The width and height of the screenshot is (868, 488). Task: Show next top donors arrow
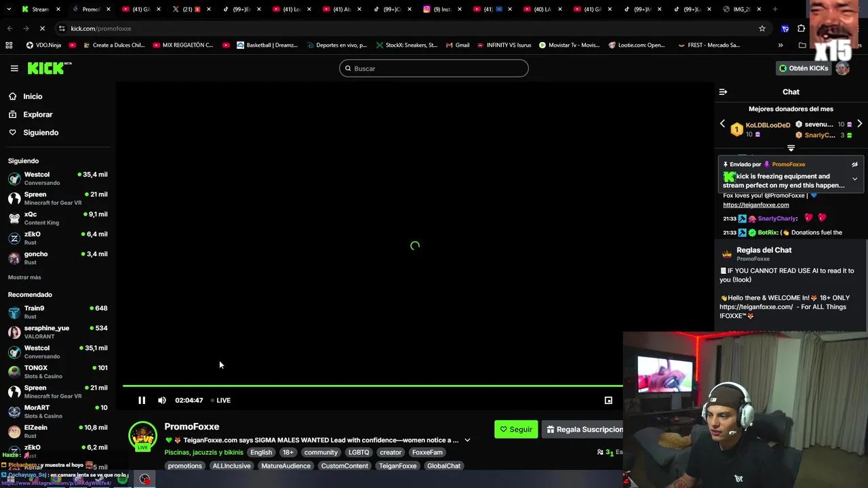pyautogui.click(x=859, y=124)
